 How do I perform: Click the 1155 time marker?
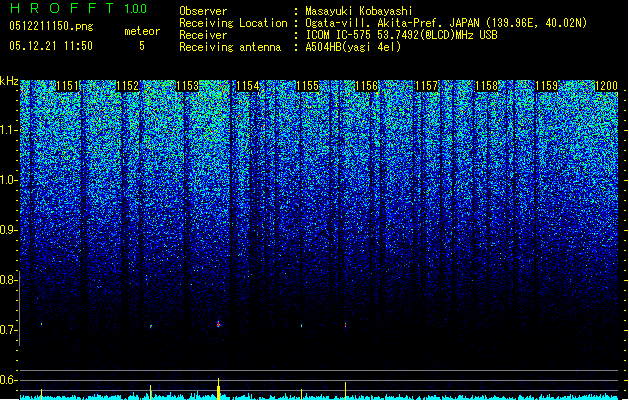click(x=307, y=86)
